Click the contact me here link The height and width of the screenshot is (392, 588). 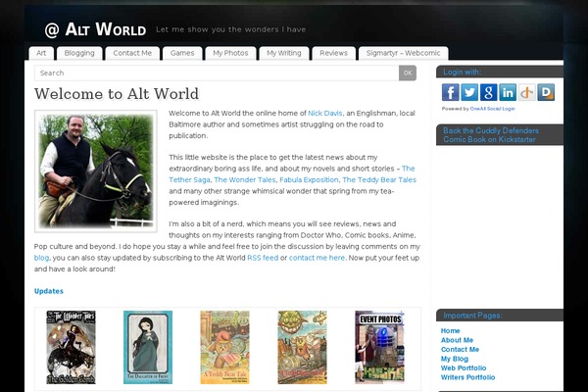(x=317, y=258)
